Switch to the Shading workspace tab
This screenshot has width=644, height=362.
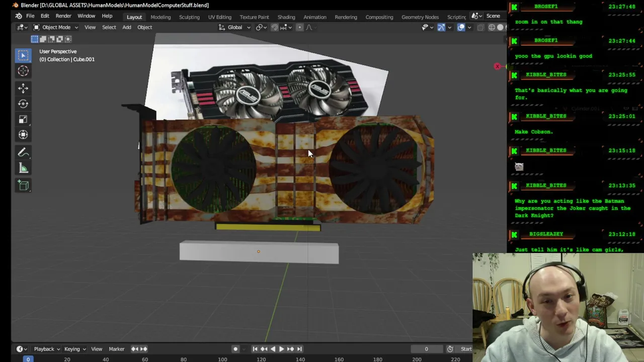[x=286, y=17]
